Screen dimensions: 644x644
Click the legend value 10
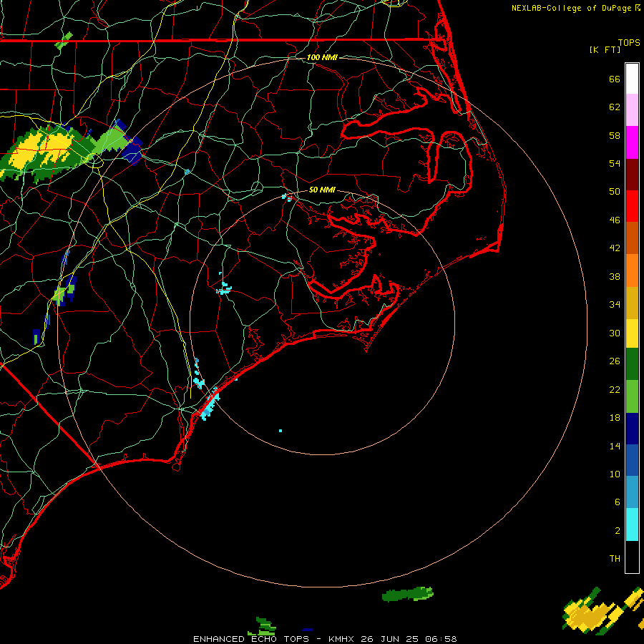coord(615,474)
